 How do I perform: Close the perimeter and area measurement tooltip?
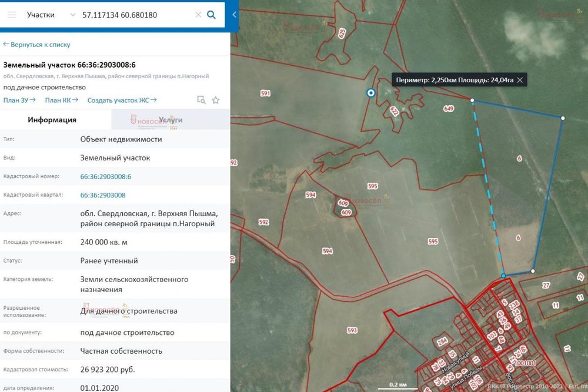click(519, 80)
